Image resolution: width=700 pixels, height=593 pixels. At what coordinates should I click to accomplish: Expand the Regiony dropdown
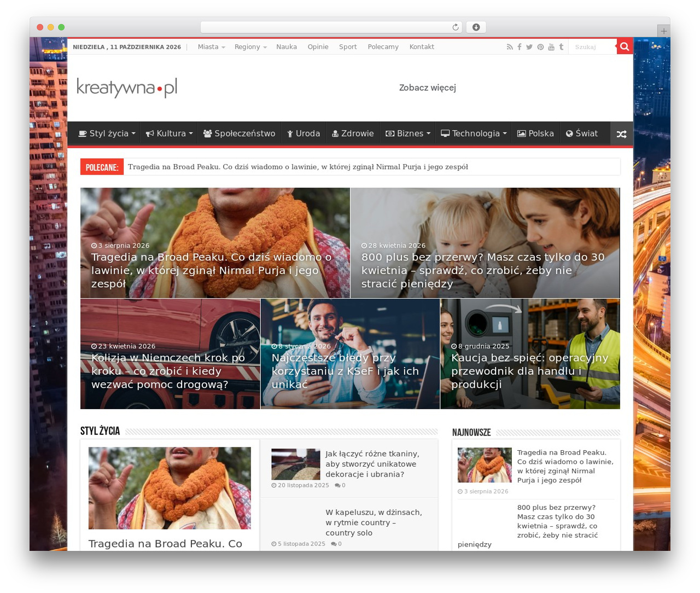coord(250,47)
